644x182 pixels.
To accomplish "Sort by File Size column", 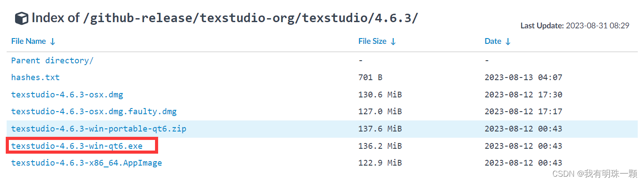I will [377, 41].
